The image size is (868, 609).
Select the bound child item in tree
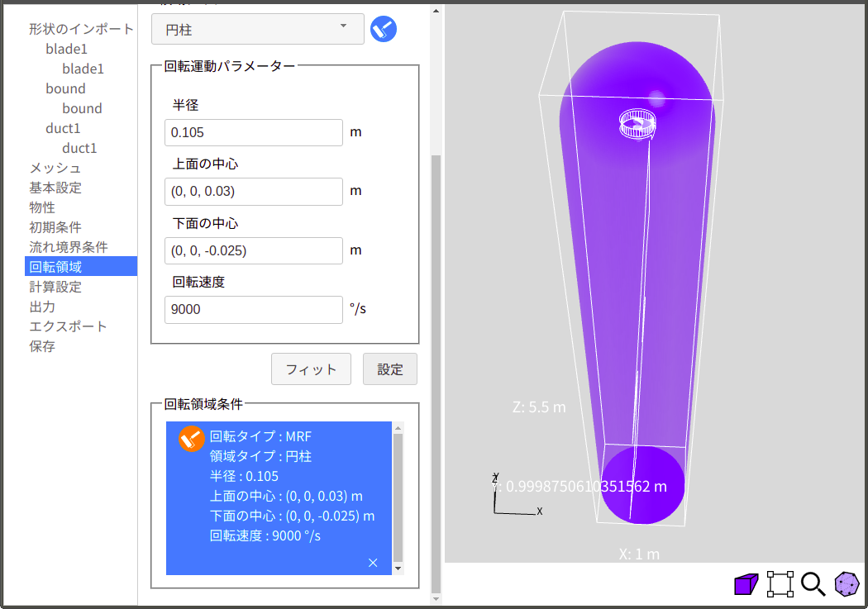click(82, 108)
